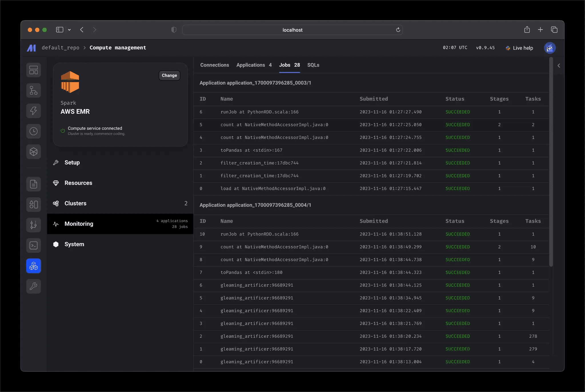Select the Monitoring section

[x=120, y=224]
